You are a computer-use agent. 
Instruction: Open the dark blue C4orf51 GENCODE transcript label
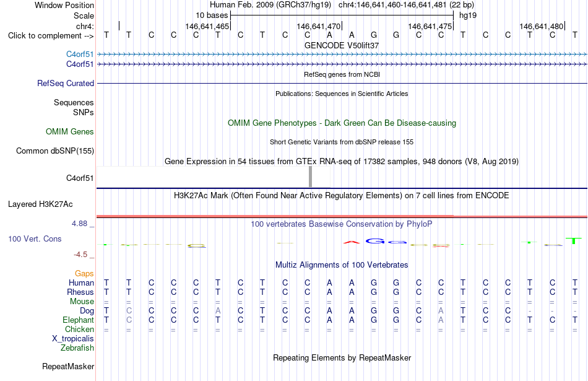pyautogui.click(x=80, y=64)
